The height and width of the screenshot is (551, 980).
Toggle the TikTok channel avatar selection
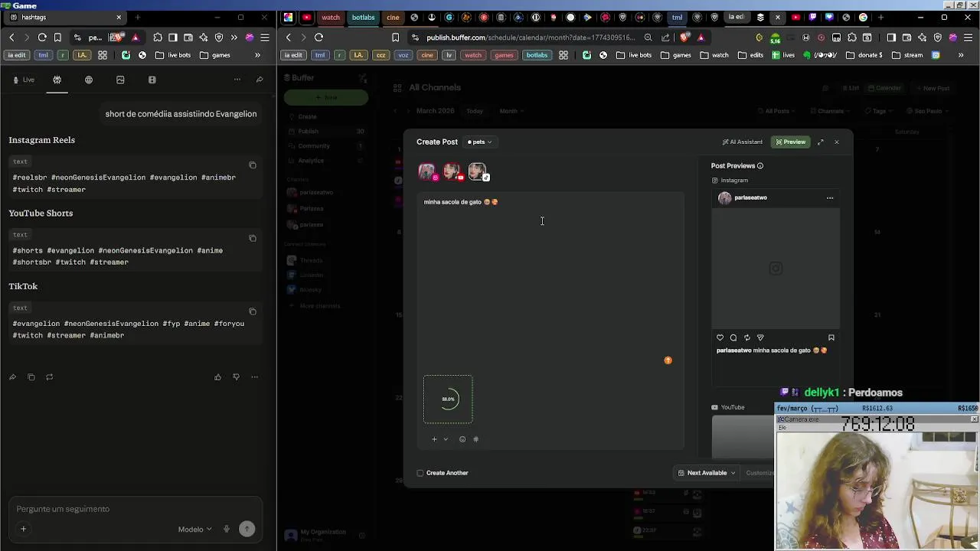478,172
